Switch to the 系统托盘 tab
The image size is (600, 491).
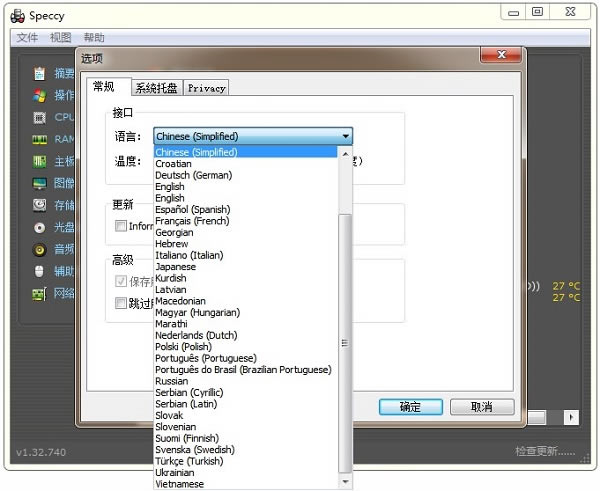tap(156, 88)
